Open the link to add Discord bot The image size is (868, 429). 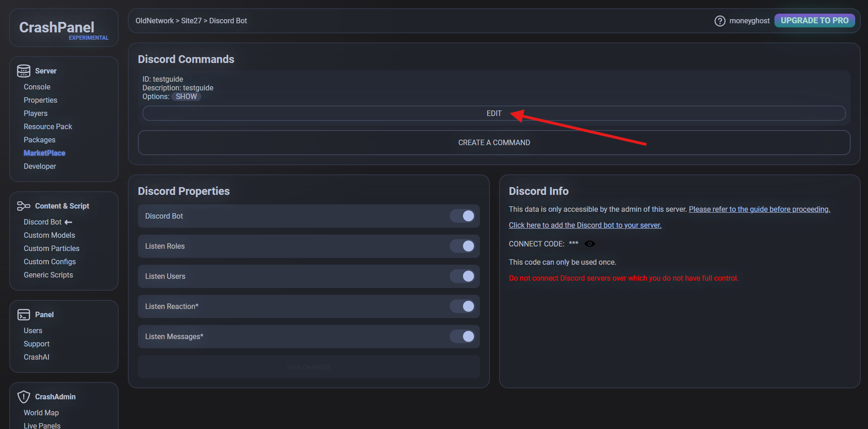coord(585,225)
